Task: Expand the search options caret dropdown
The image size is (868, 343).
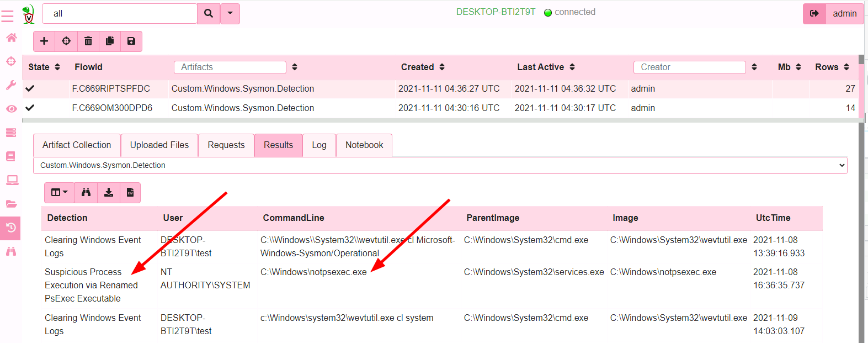Action: pyautogui.click(x=230, y=13)
